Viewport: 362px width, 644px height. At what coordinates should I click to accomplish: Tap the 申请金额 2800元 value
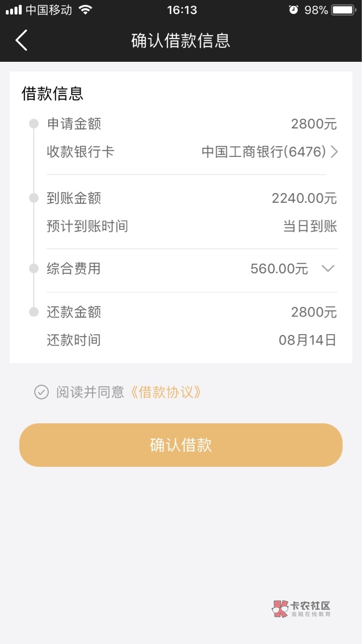click(x=314, y=124)
